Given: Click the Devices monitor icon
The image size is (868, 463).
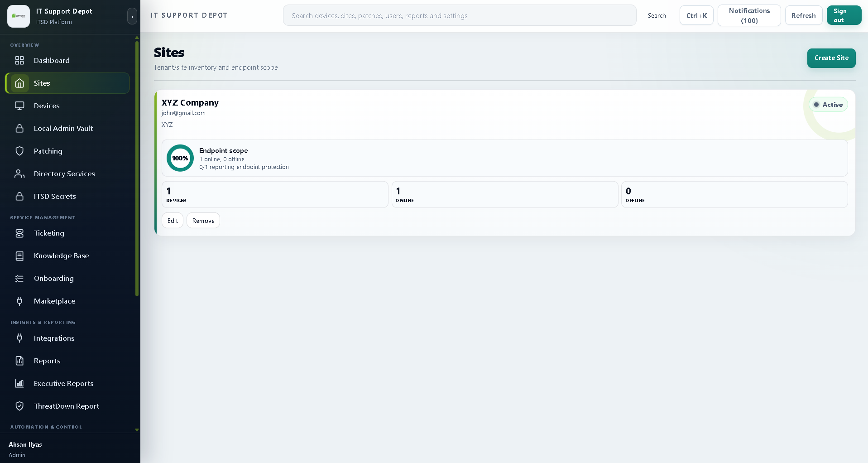Looking at the screenshot, I should 19,106.
